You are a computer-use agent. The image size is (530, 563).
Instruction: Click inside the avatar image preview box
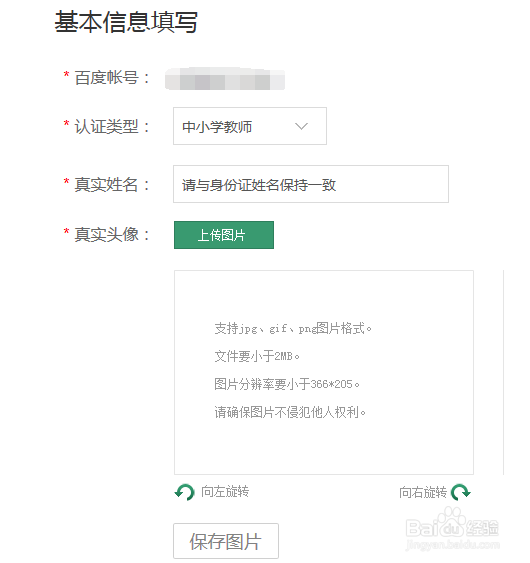point(324,372)
